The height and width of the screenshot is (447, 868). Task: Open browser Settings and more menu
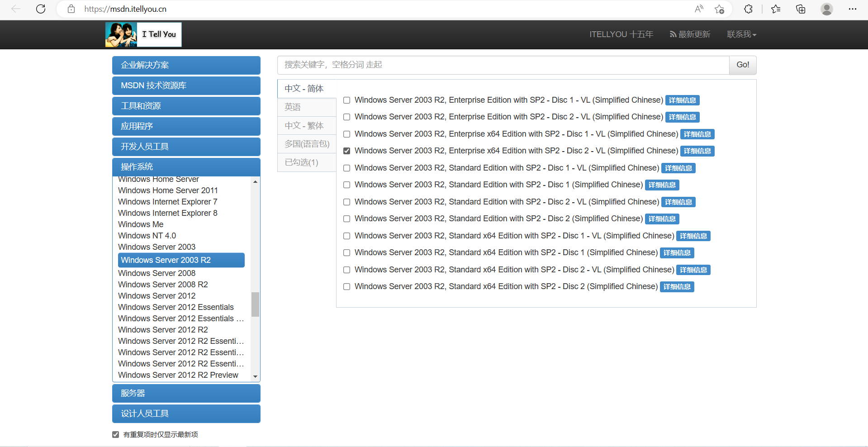(853, 9)
